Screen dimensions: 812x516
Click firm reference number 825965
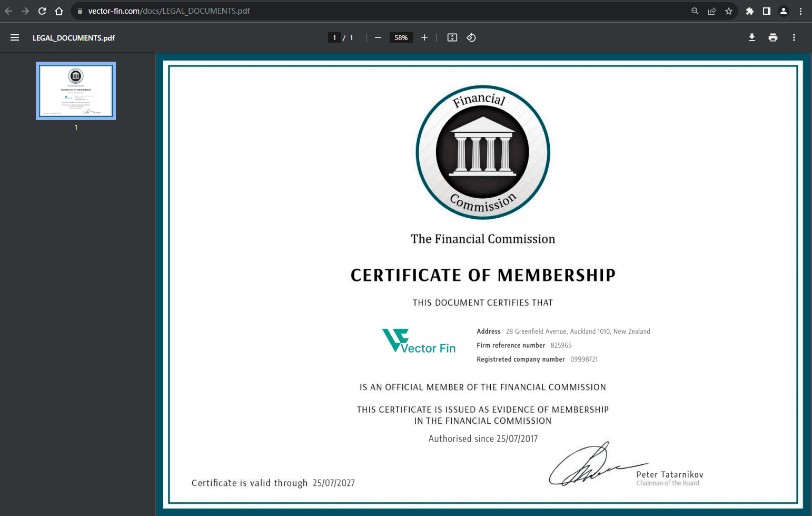(561, 345)
